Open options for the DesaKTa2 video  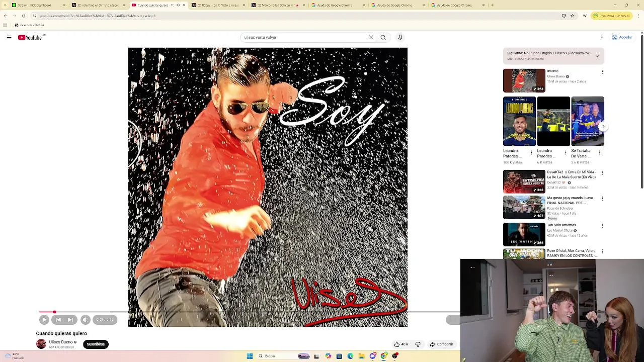click(x=602, y=172)
